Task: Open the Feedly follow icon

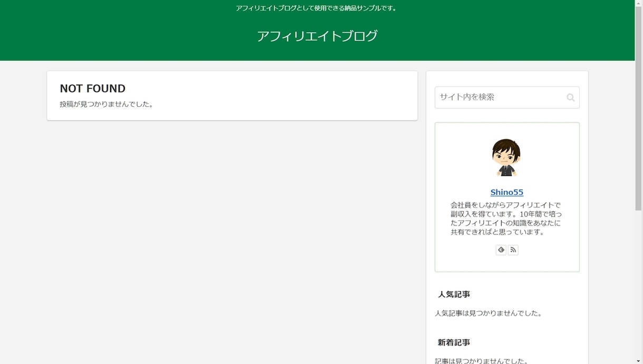Action: (501, 250)
